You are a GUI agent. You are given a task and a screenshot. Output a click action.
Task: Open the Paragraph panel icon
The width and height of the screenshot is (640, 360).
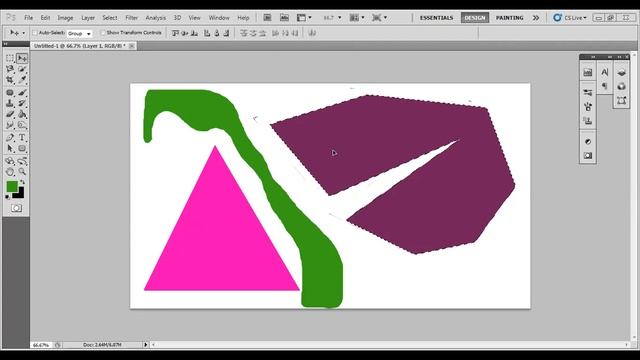click(x=604, y=86)
